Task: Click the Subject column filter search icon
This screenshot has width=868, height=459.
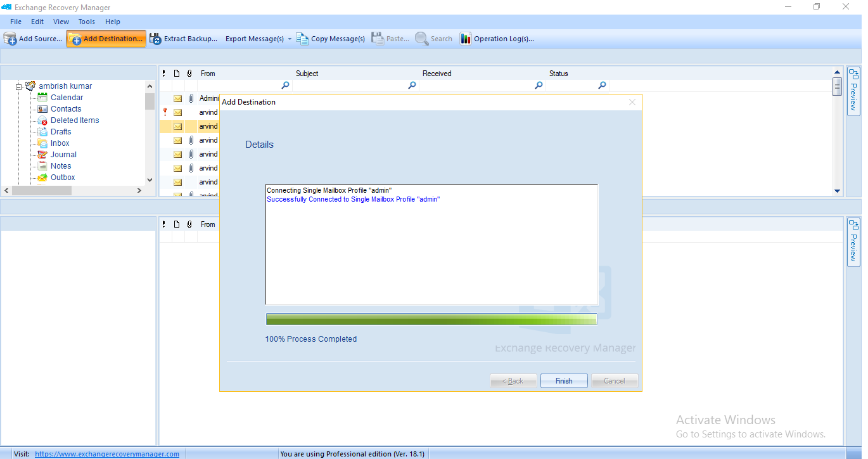Action: click(x=412, y=85)
